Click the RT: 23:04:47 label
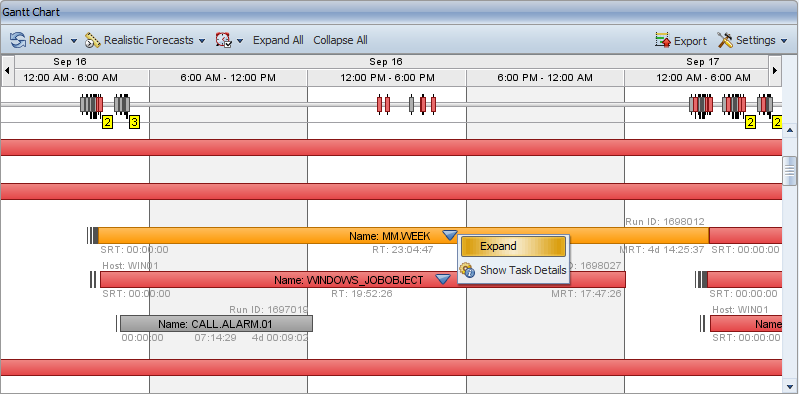Viewport: 799px width, 394px height. [403, 250]
